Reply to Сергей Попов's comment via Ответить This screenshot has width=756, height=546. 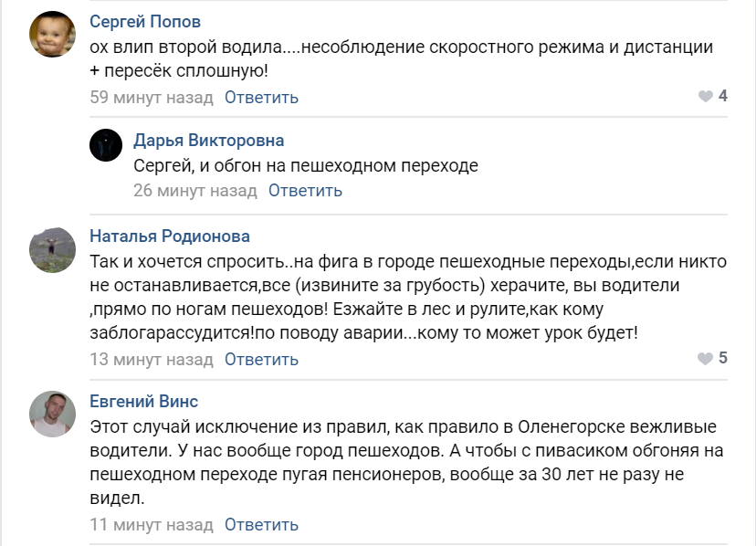click(x=261, y=98)
